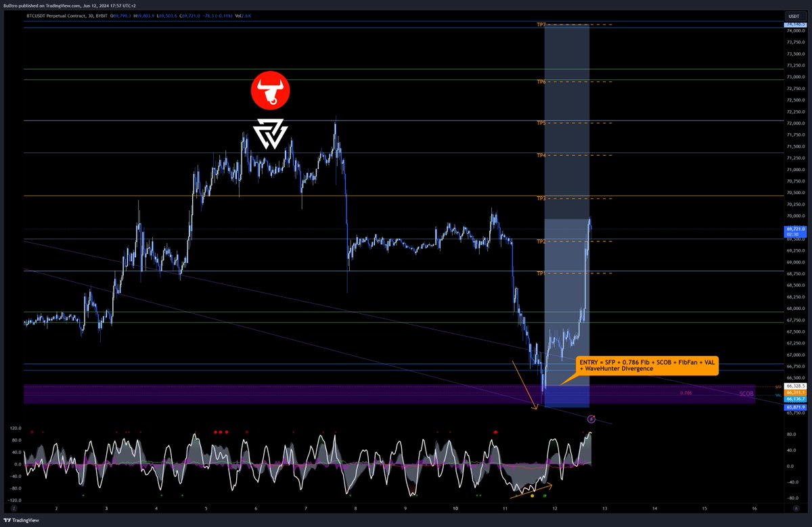Click the TradingView logo in the footer
Viewport: 812px width, 527px height.
coord(22,519)
